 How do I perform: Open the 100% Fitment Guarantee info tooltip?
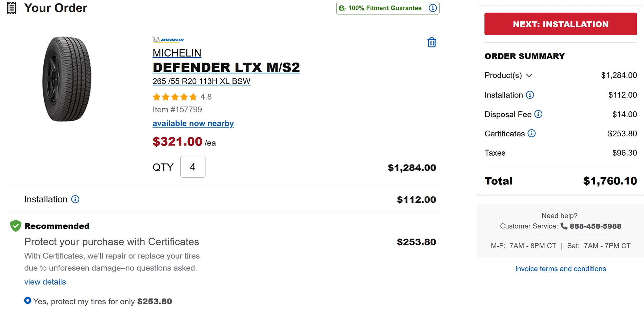[432, 8]
